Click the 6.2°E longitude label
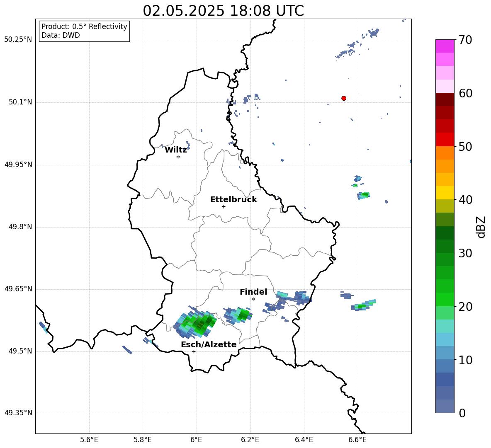 (250, 440)
